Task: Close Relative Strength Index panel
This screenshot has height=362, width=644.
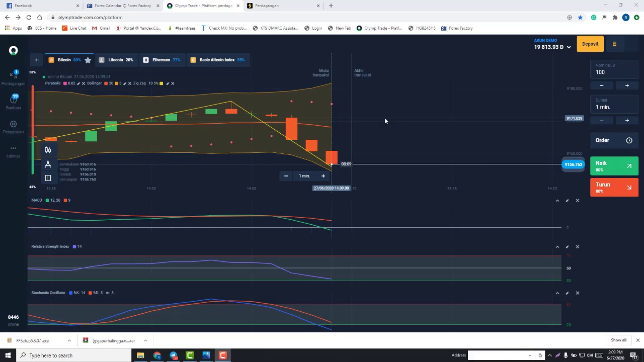Action: (x=577, y=247)
